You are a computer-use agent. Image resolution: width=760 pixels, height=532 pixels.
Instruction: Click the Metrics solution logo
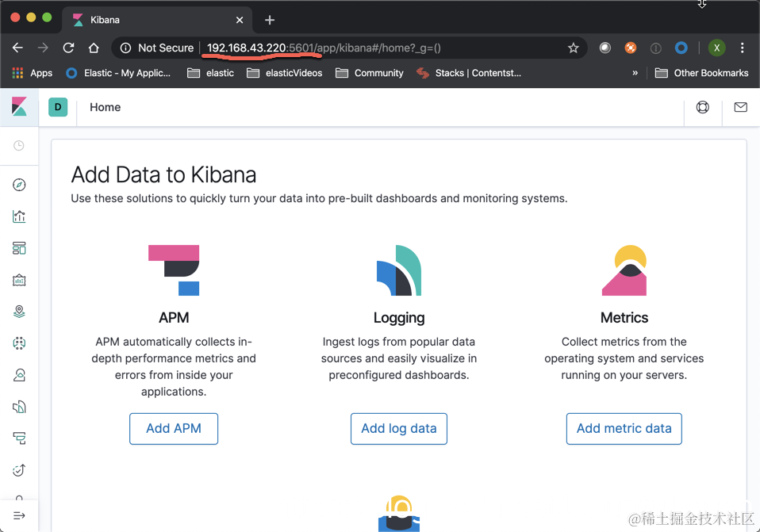point(624,270)
